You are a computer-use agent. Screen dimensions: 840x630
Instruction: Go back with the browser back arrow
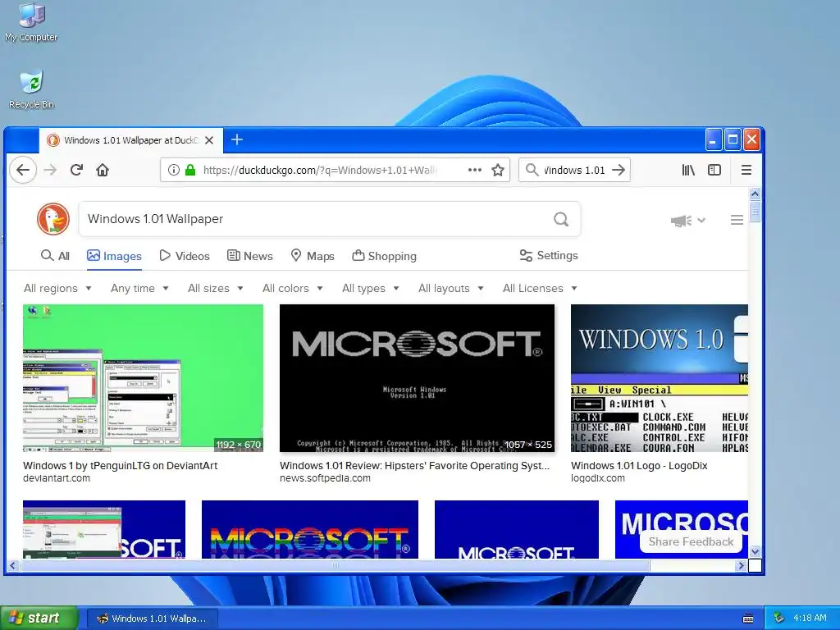23,171
